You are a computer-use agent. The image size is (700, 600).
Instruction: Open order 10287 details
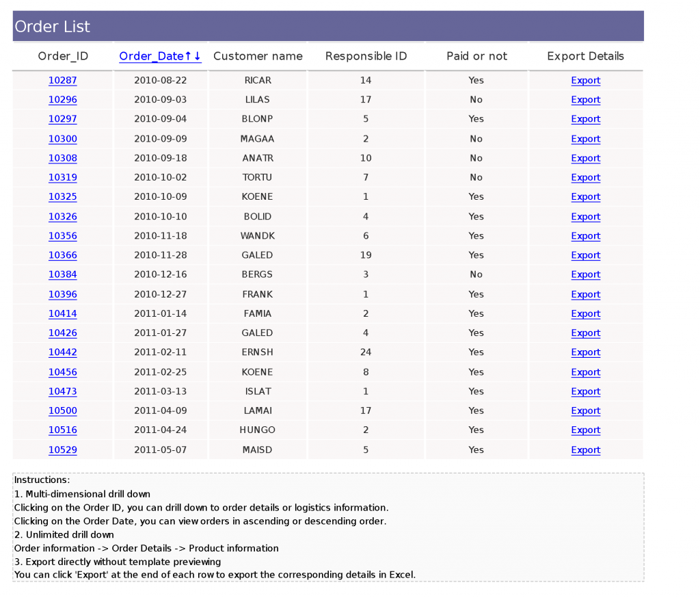[x=62, y=81]
